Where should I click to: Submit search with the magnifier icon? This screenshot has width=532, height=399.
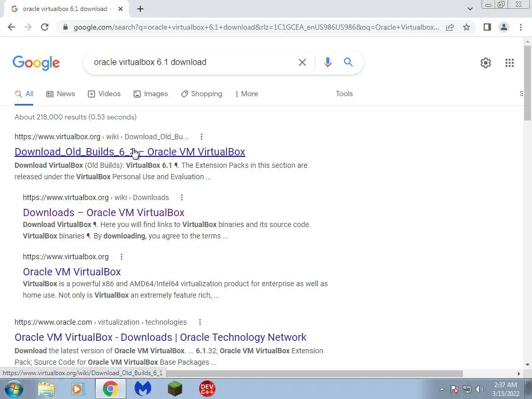(x=348, y=62)
